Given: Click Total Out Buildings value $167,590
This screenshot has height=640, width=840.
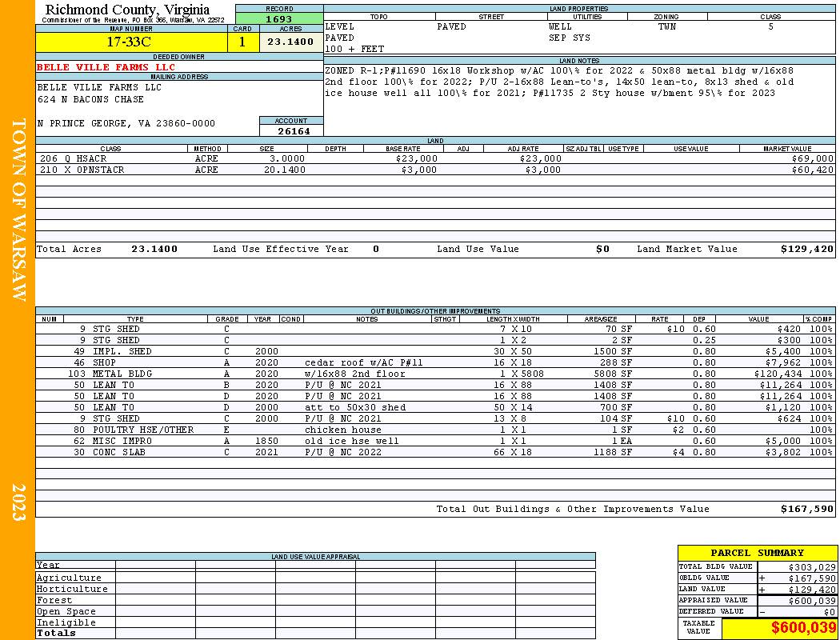Looking at the screenshot, I should 806,510.
